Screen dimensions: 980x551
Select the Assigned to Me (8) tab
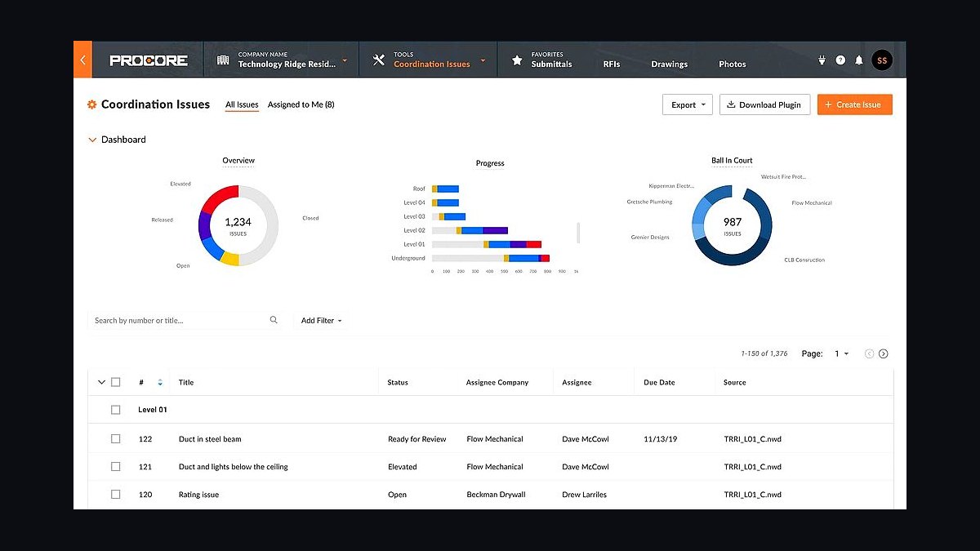pos(301,104)
